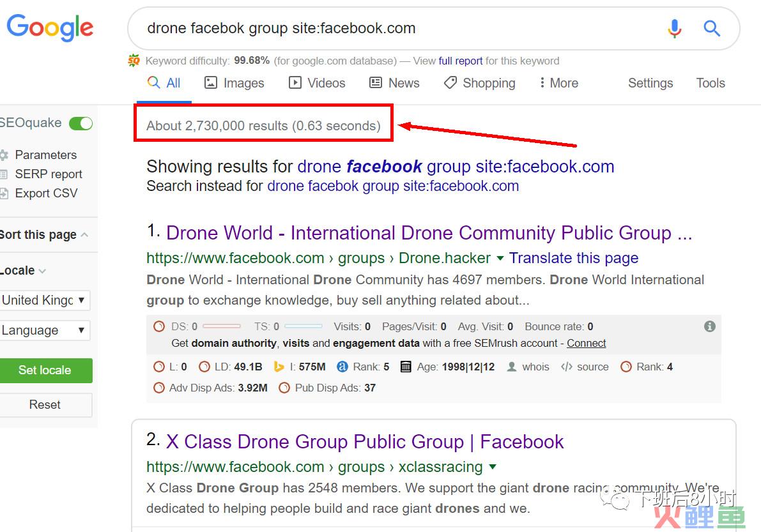Toggle the SEOquake switch off
Viewport: 761px width, 532px height.
81,123
